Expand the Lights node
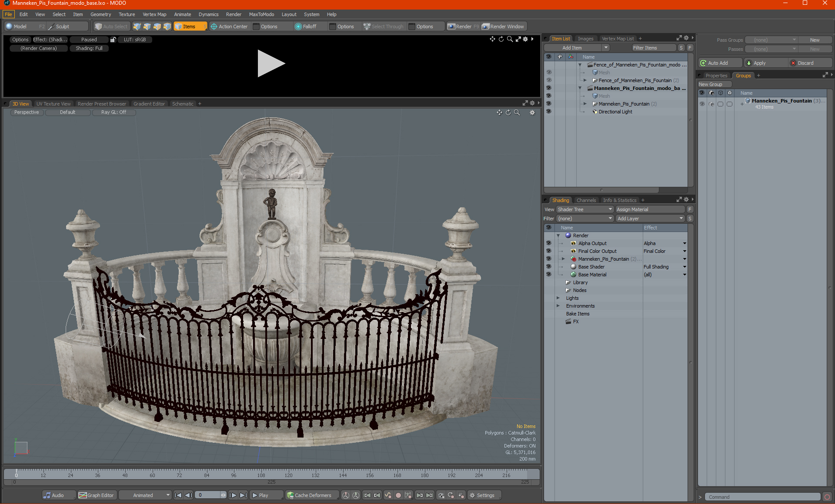 (x=558, y=298)
